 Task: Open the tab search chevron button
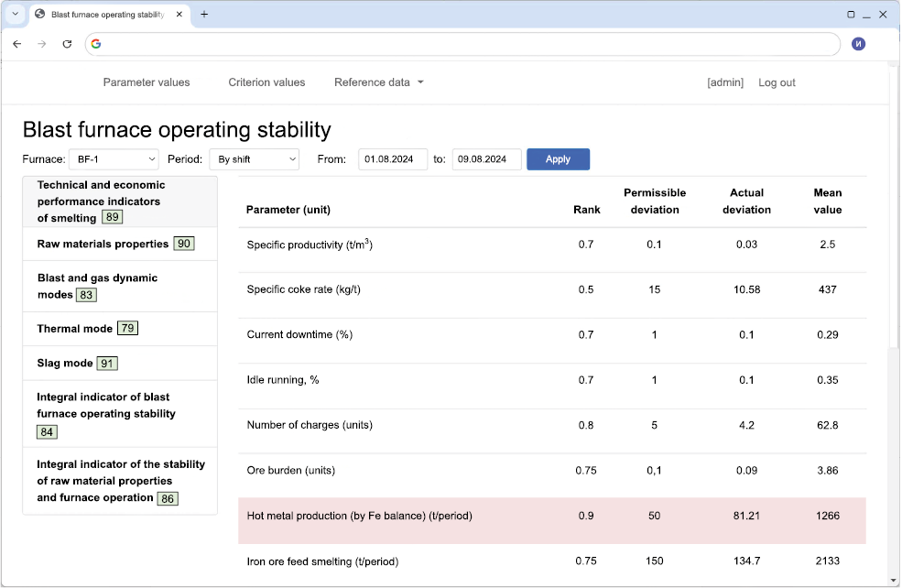point(16,15)
